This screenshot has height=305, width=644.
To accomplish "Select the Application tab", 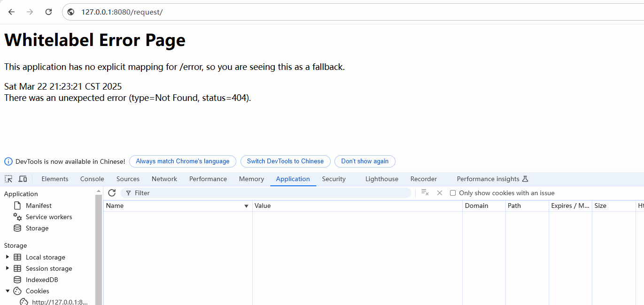I will [293, 179].
